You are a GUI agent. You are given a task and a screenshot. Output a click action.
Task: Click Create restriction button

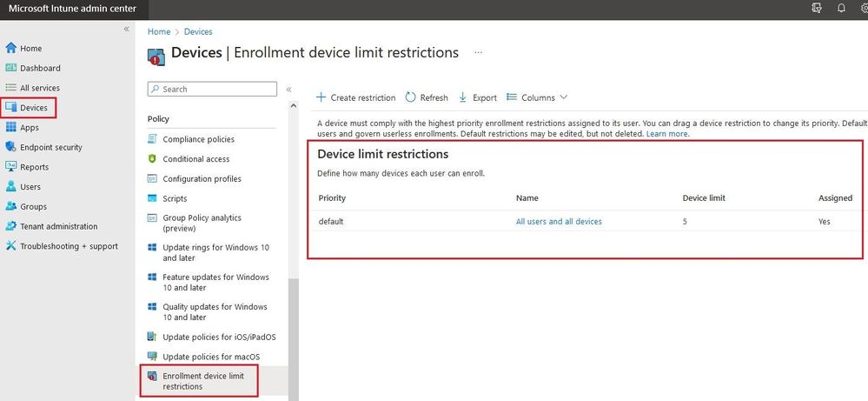pyautogui.click(x=355, y=97)
